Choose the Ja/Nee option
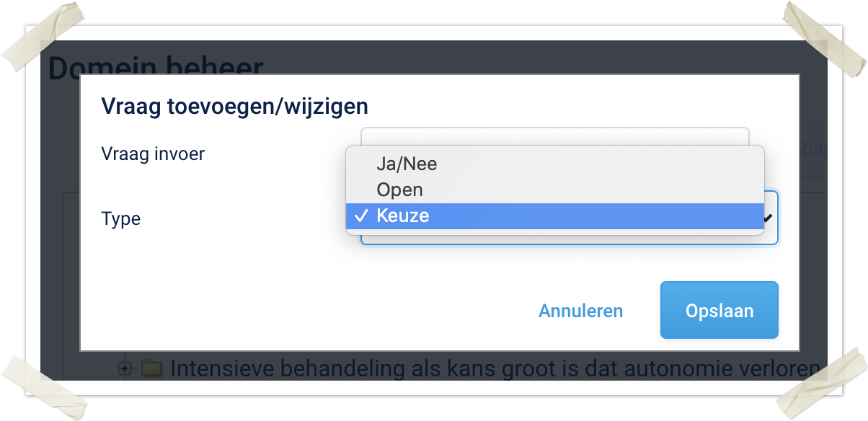The width and height of the screenshot is (868, 421). pyautogui.click(x=407, y=164)
